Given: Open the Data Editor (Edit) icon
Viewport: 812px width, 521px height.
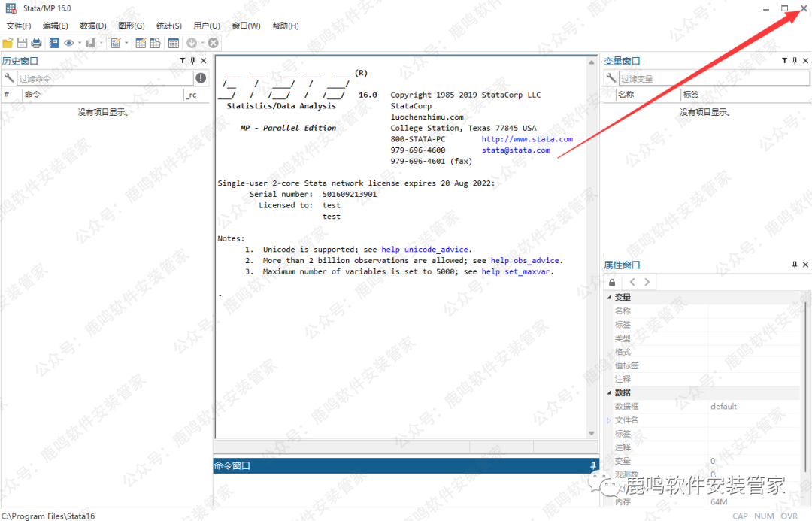Looking at the screenshot, I should [x=141, y=43].
